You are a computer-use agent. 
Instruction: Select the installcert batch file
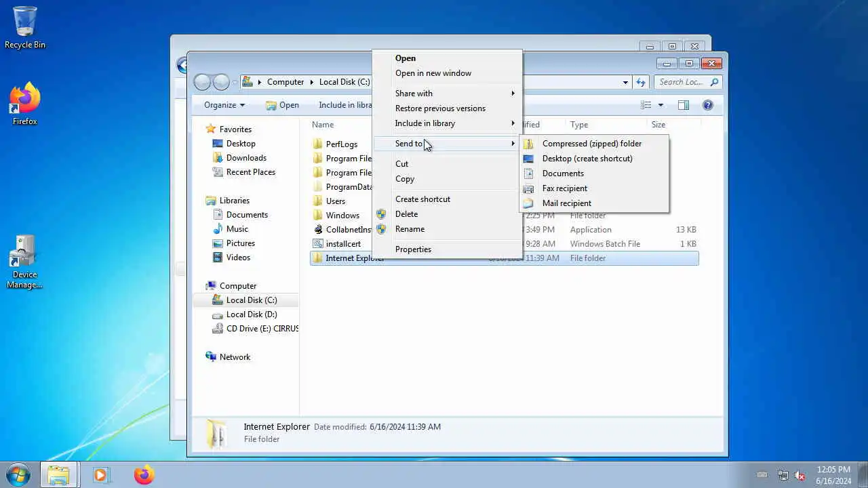[343, 243]
